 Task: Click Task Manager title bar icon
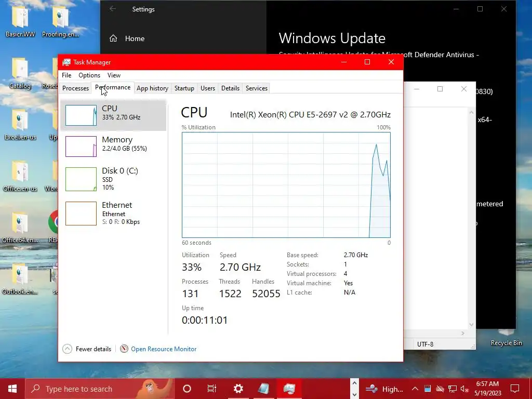66,62
